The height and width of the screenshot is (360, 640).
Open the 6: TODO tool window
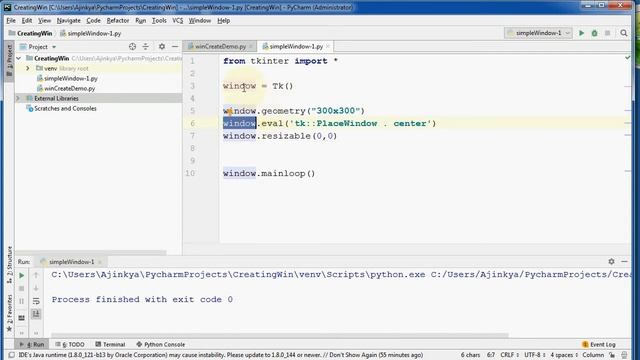pyautogui.click(x=70, y=344)
